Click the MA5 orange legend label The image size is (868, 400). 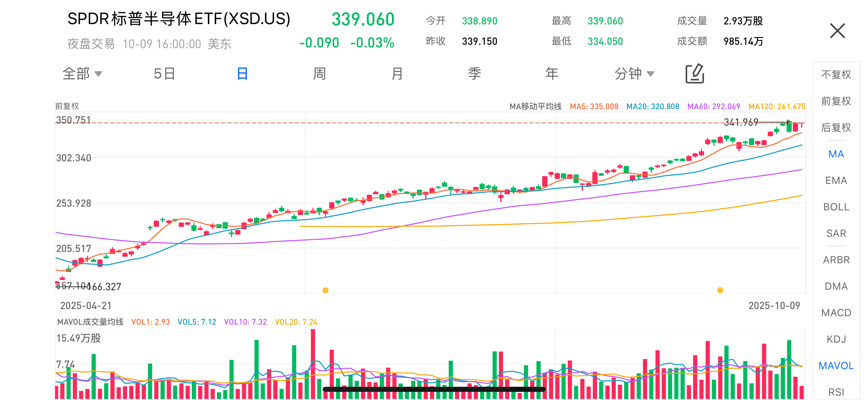[x=594, y=107]
